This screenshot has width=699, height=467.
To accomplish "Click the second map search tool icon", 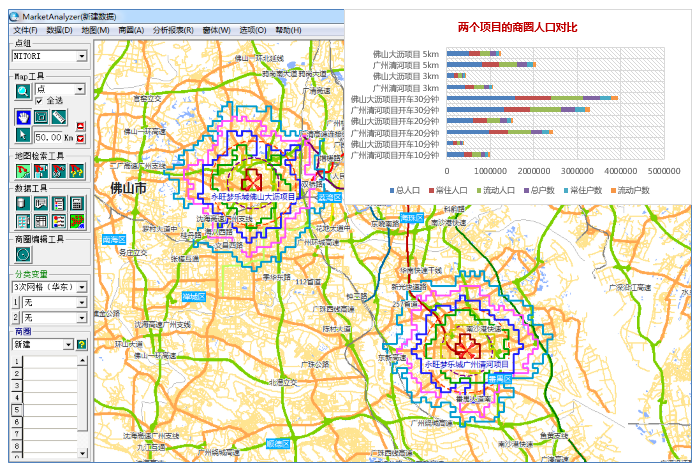I will [x=41, y=171].
